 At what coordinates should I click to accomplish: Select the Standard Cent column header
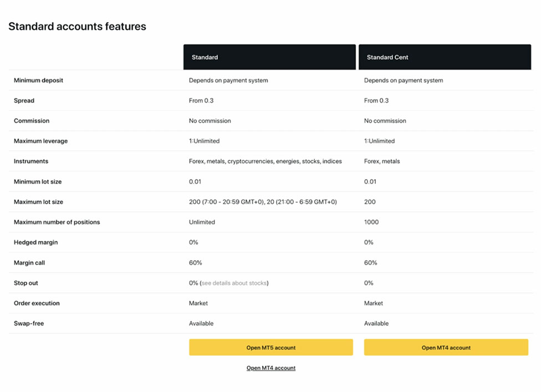coord(445,57)
